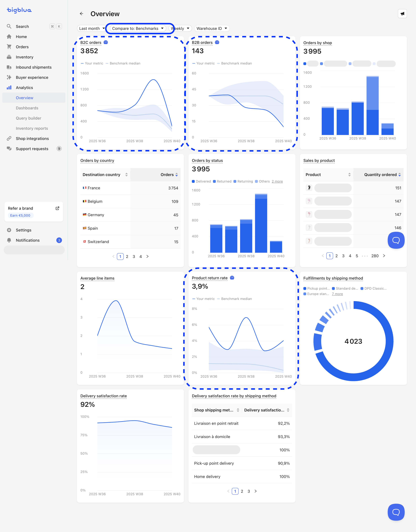The image size is (416, 532).
Task: Go to Dashboards in Analytics submenu
Action: (27, 108)
